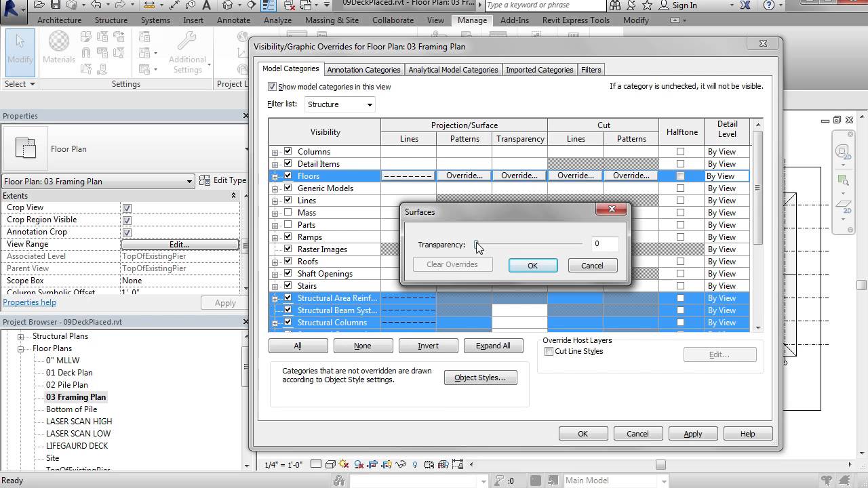
Task: Click the Transparency value field showing 0
Action: 604,244
